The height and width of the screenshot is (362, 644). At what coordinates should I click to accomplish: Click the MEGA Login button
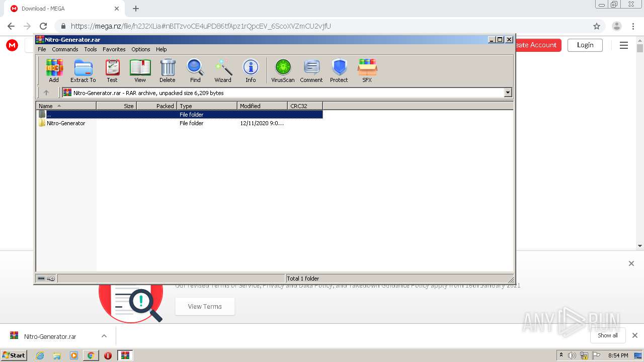click(585, 45)
